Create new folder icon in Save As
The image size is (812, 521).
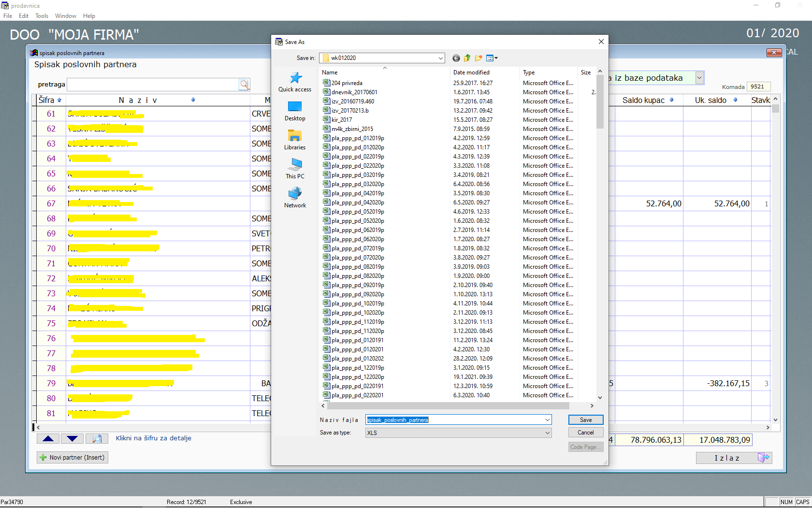(478, 58)
